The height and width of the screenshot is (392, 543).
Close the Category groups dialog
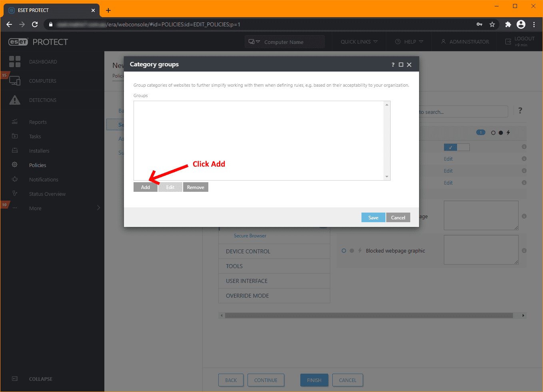[x=409, y=65]
